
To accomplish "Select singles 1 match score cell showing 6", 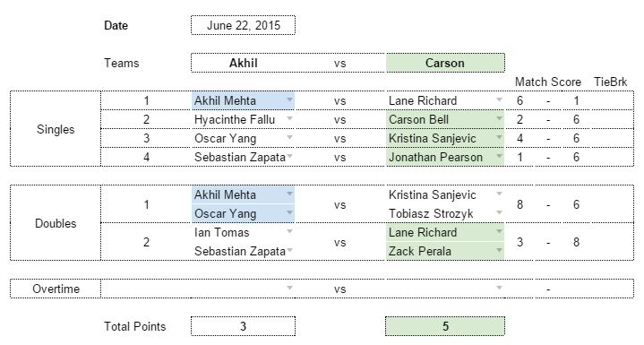I will (520, 100).
